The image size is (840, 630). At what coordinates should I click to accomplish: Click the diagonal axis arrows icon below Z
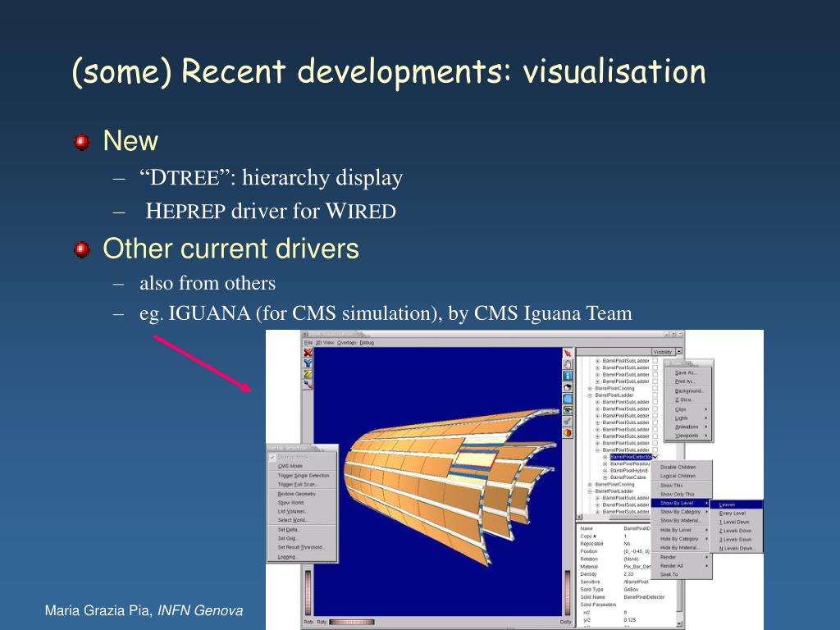[308, 385]
